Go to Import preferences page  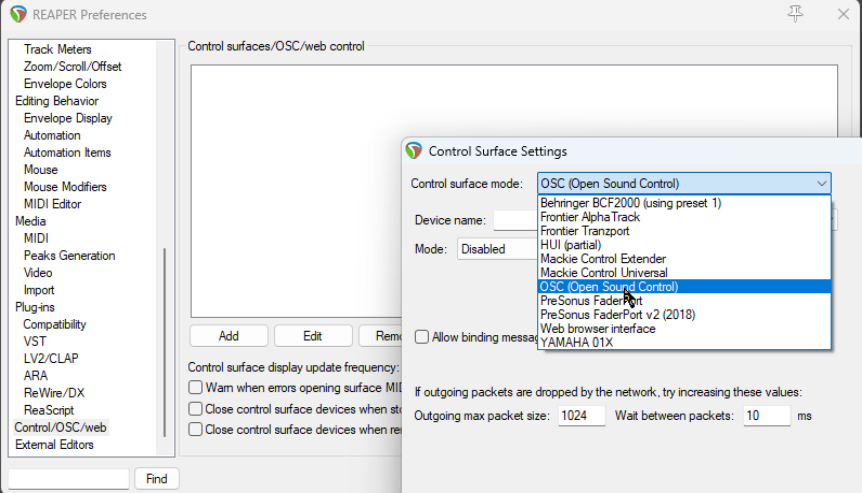38,290
